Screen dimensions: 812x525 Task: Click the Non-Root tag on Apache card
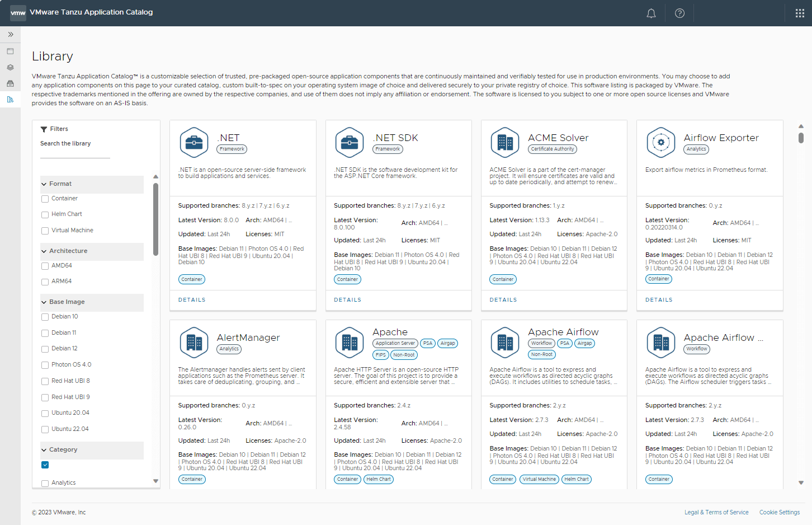coord(404,355)
